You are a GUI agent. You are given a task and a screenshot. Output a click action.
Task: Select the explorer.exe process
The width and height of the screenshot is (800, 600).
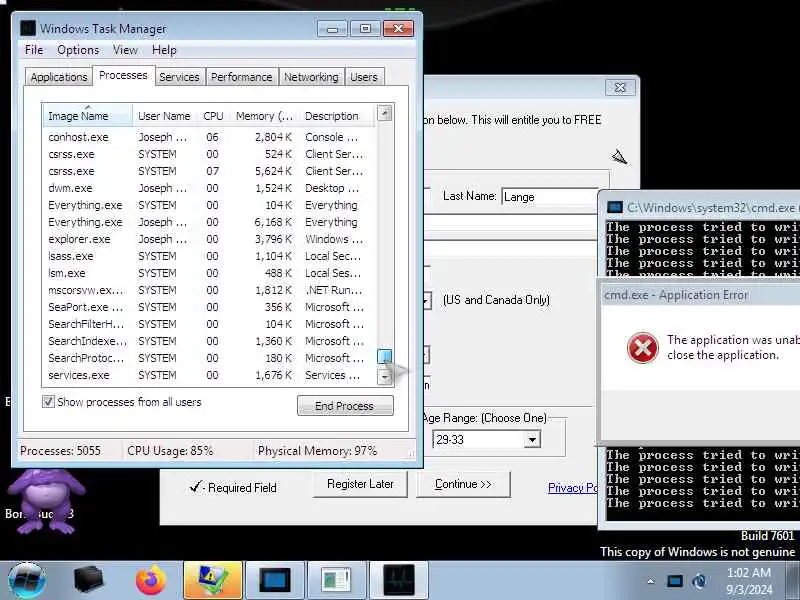pos(209,239)
